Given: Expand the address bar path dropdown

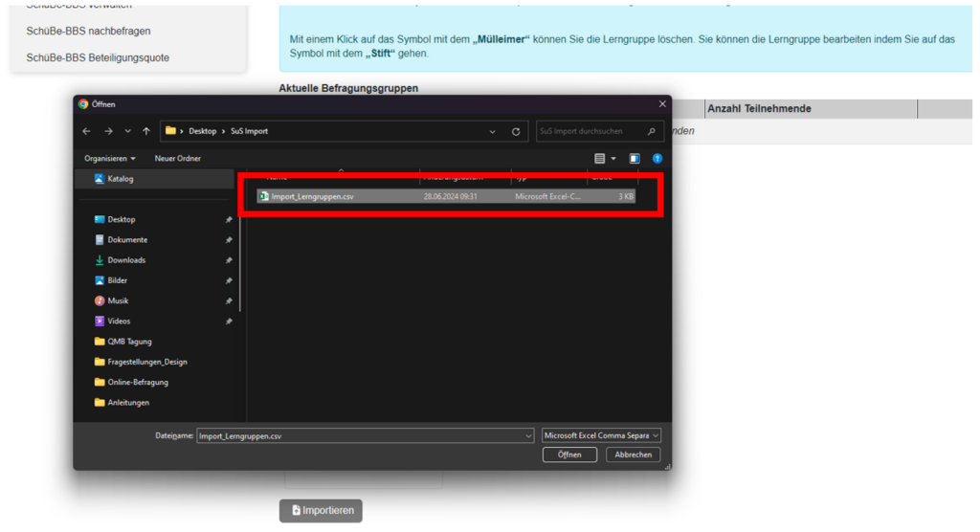Looking at the screenshot, I should click(x=492, y=131).
